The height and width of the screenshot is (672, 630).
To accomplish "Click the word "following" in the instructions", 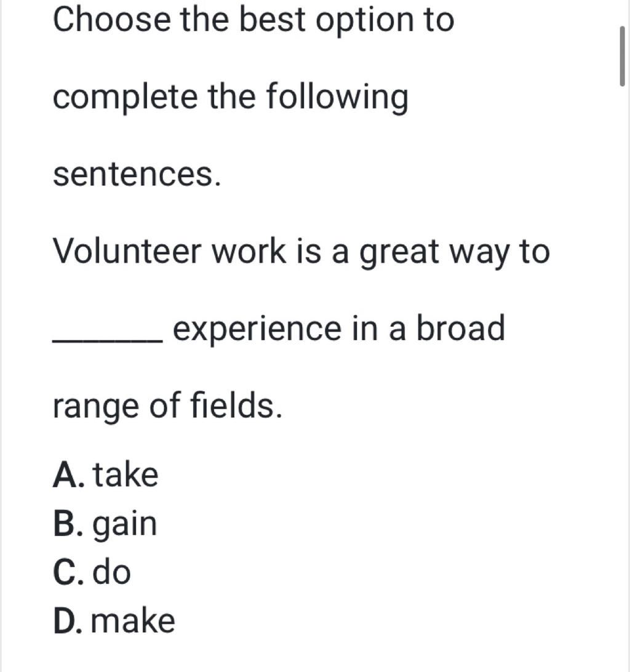I will pyautogui.click(x=337, y=98).
